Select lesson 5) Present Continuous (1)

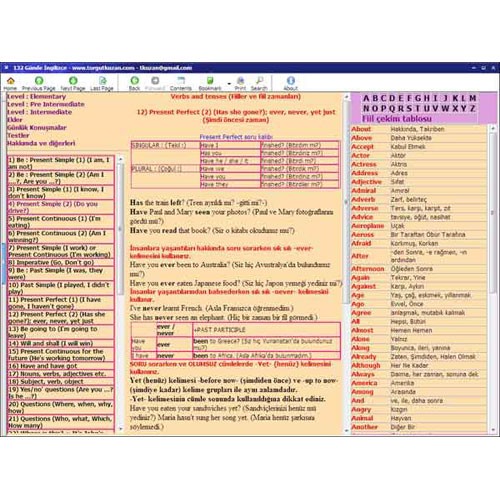[x=60, y=222]
